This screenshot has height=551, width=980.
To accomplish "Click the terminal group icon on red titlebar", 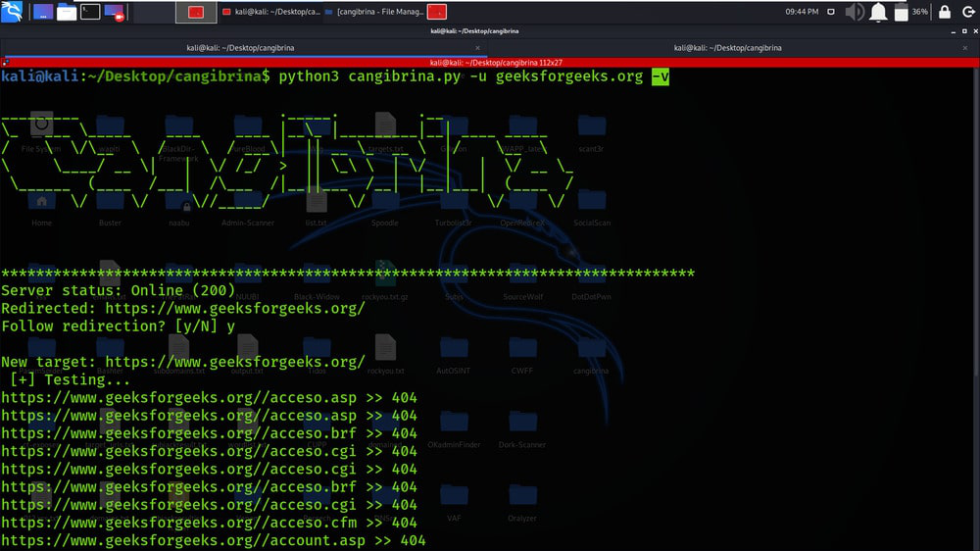I will [6, 62].
